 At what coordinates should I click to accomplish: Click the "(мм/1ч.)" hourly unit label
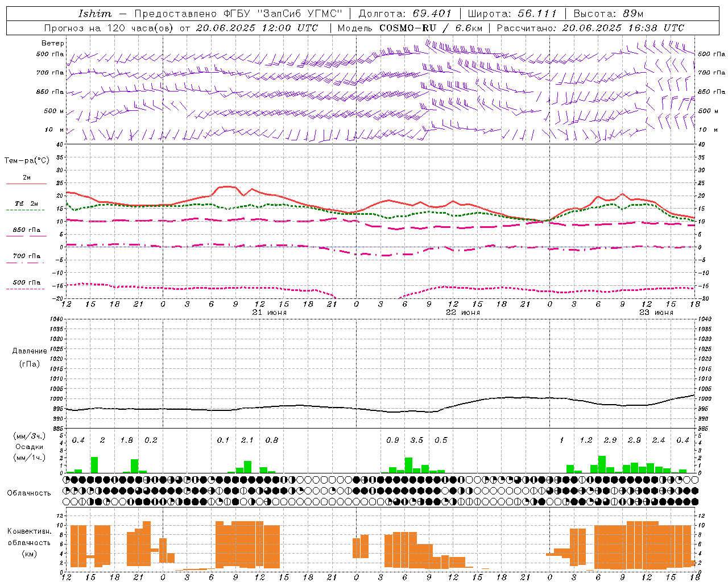pyautogui.click(x=30, y=458)
